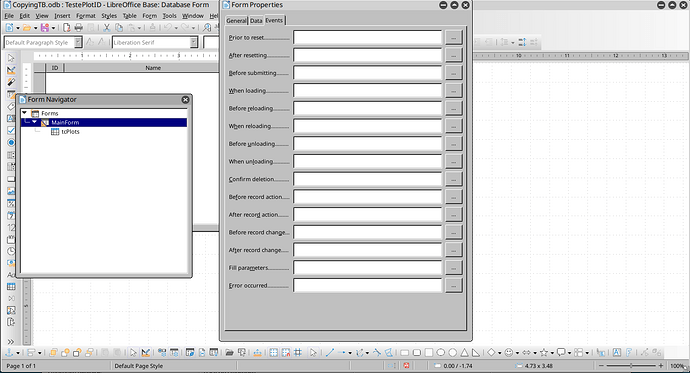The width and height of the screenshot is (690, 373).
Task: Select the Star shape tool
Action: [544, 352]
